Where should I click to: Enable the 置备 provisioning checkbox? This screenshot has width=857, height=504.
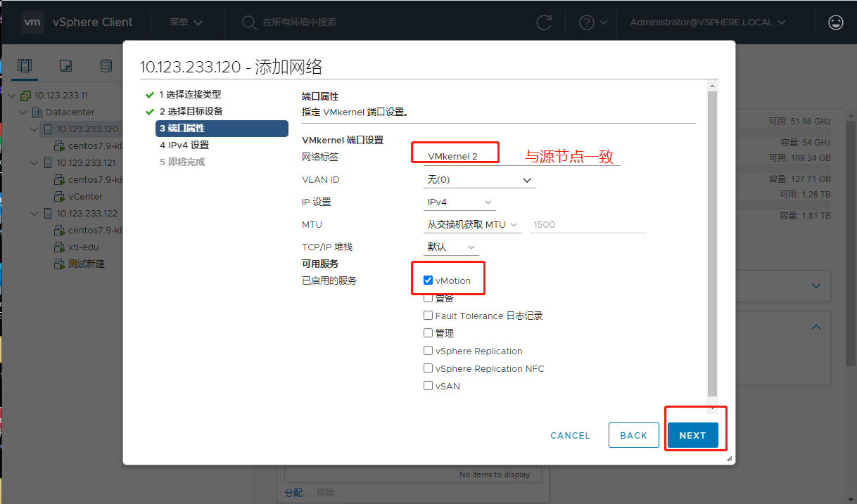[428, 298]
